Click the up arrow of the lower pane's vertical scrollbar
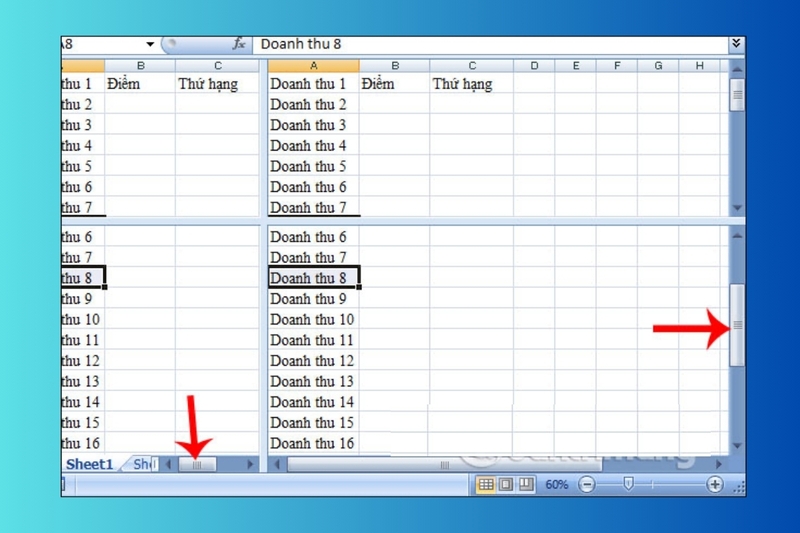The width and height of the screenshot is (800, 533). 737,236
